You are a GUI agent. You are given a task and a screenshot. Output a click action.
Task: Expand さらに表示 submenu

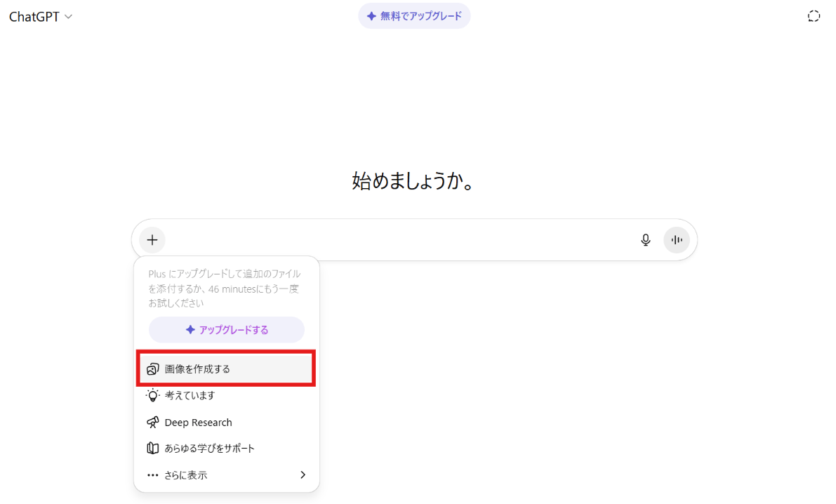click(226, 475)
